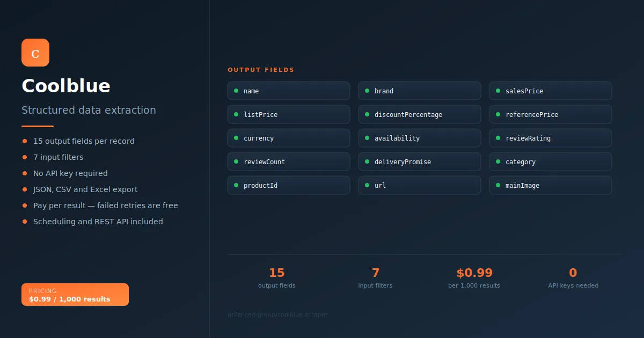Click the $0.99 per 1,000 results stat
The image size is (644, 338).
tap(474, 278)
